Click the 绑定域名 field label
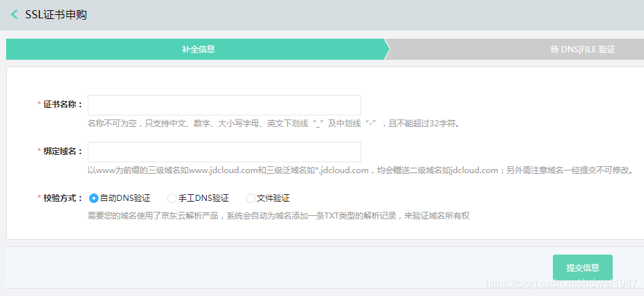 tap(63, 151)
